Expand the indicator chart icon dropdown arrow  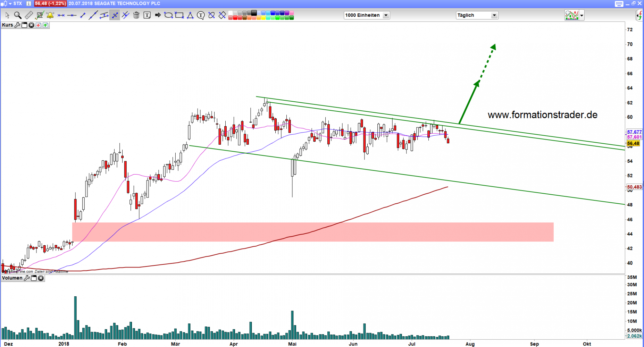pyautogui.click(x=582, y=15)
